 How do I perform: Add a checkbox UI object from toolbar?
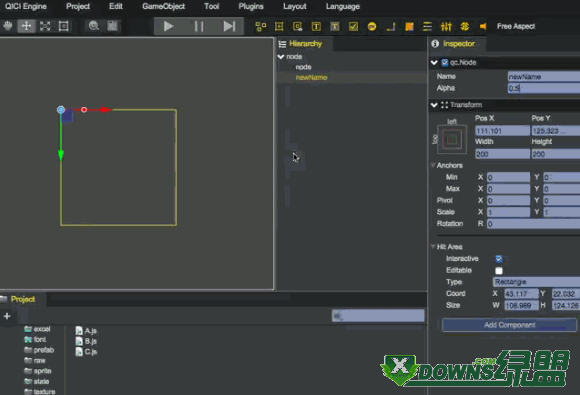pyautogui.click(x=354, y=26)
